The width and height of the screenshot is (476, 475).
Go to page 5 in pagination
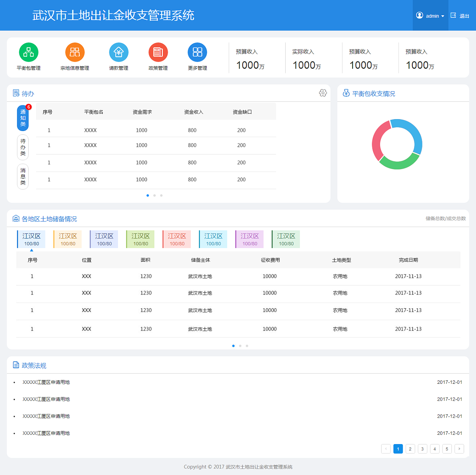[447, 449]
